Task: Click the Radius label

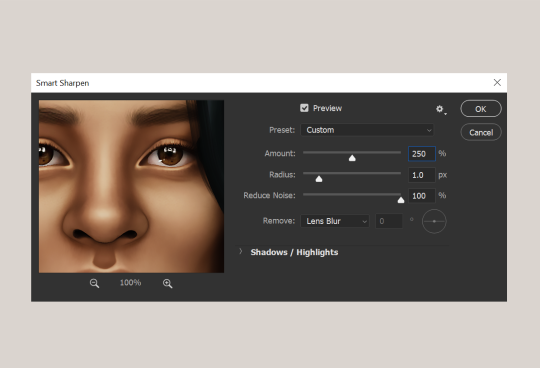Action: (x=282, y=175)
